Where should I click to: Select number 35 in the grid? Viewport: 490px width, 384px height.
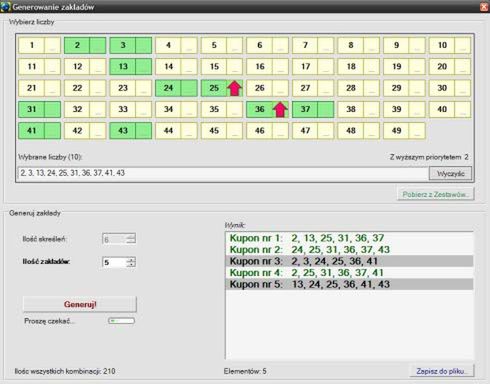[x=214, y=109]
